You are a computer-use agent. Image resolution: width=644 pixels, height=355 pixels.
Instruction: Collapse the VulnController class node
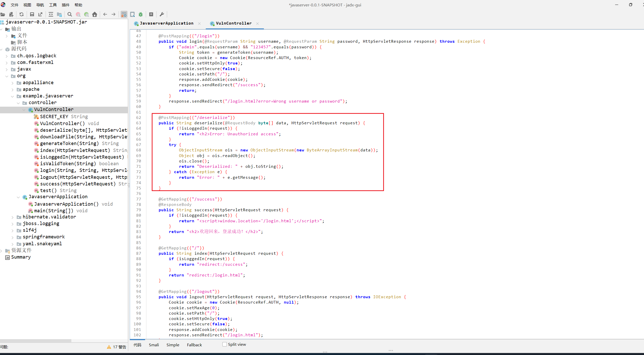(24, 110)
